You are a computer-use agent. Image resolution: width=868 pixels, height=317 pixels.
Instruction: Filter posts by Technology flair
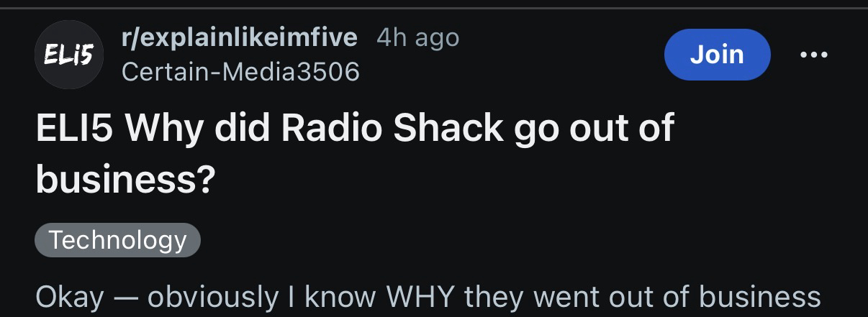(117, 240)
